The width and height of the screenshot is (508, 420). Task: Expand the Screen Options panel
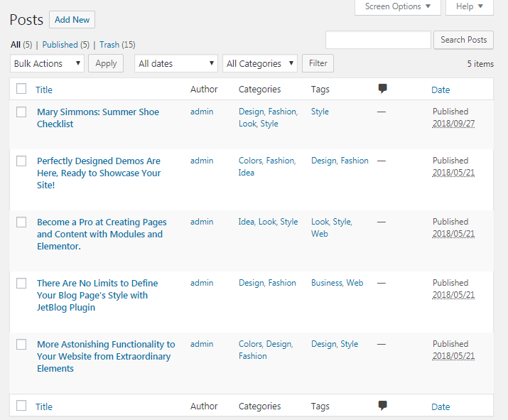398,6
